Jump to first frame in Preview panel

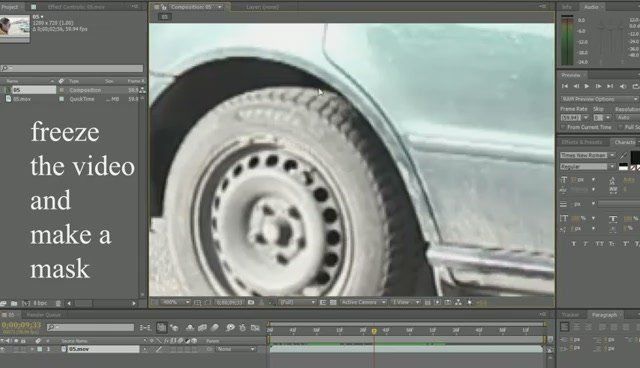pos(565,86)
